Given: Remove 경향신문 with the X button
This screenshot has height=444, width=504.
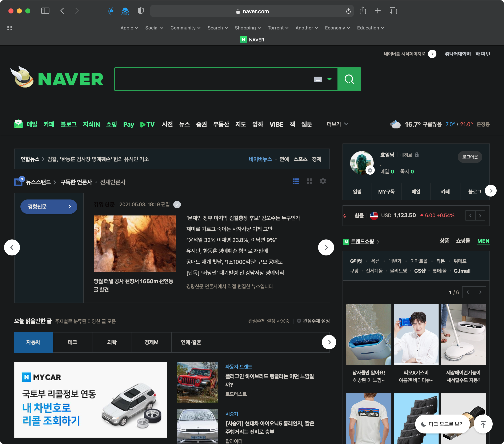Looking at the screenshot, I should pyautogui.click(x=177, y=205).
